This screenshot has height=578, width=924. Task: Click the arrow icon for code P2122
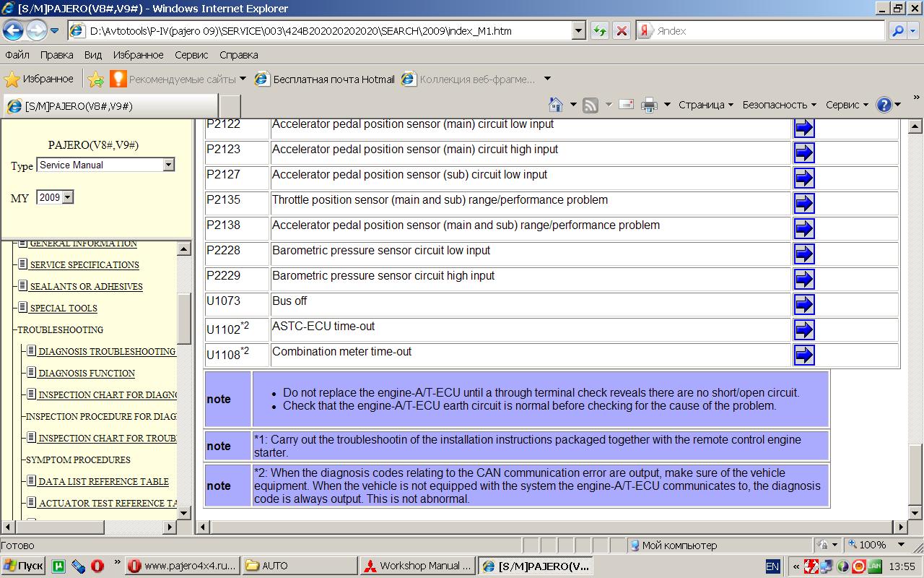803,128
